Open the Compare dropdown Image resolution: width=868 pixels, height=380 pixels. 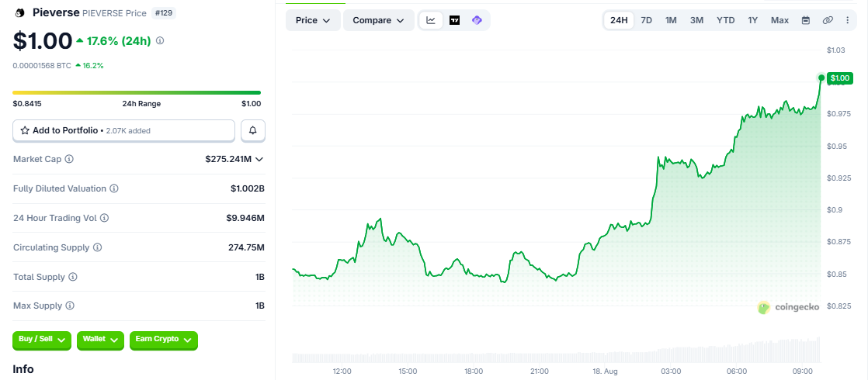point(379,20)
